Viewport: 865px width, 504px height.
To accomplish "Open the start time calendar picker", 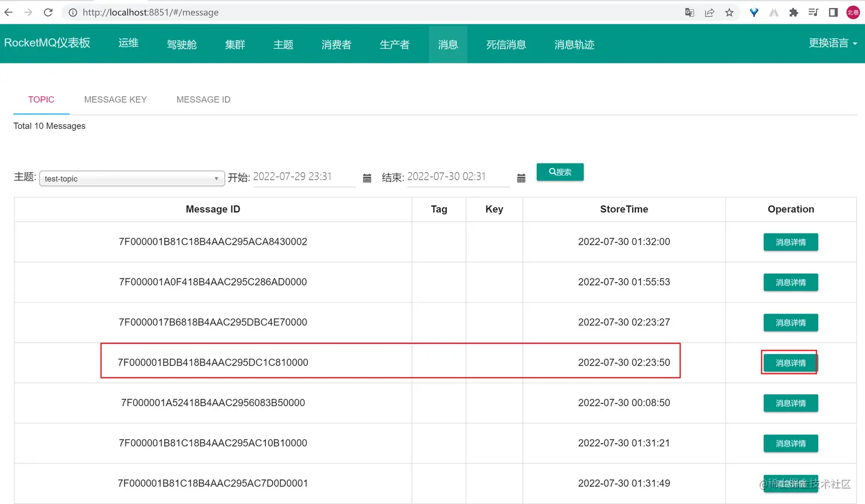I will (367, 178).
